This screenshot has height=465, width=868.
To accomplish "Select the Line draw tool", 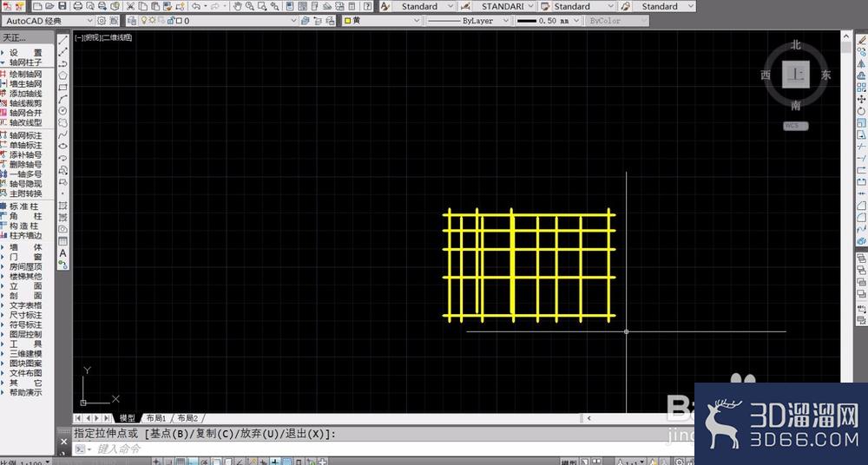I will pos(63,39).
